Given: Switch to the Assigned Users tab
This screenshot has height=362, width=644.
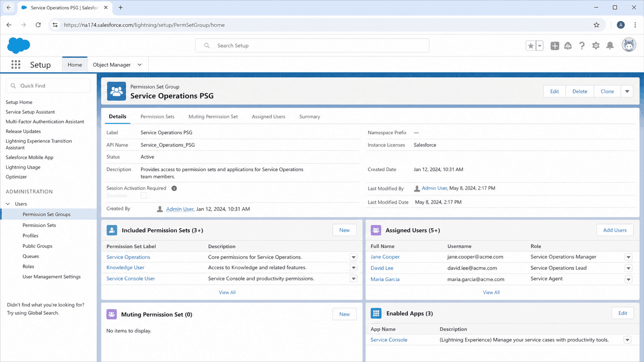Looking at the screenshot, I should point(268,117).
